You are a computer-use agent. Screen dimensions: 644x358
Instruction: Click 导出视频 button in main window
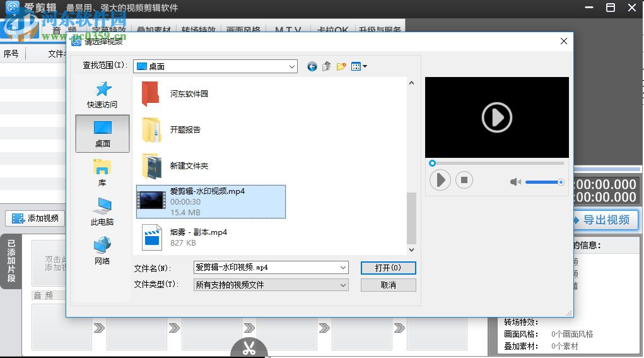604,220
